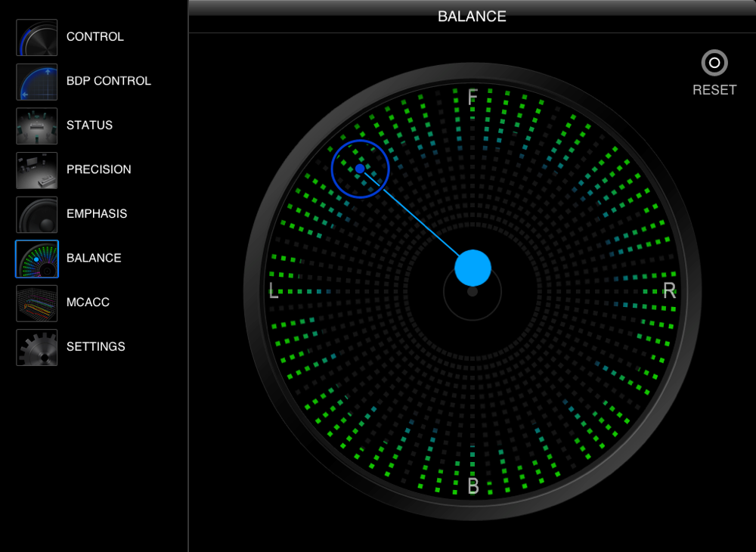Go to the STATUS menu label
The height and width of the screenshot is (552, 756).
click(89, 126)
